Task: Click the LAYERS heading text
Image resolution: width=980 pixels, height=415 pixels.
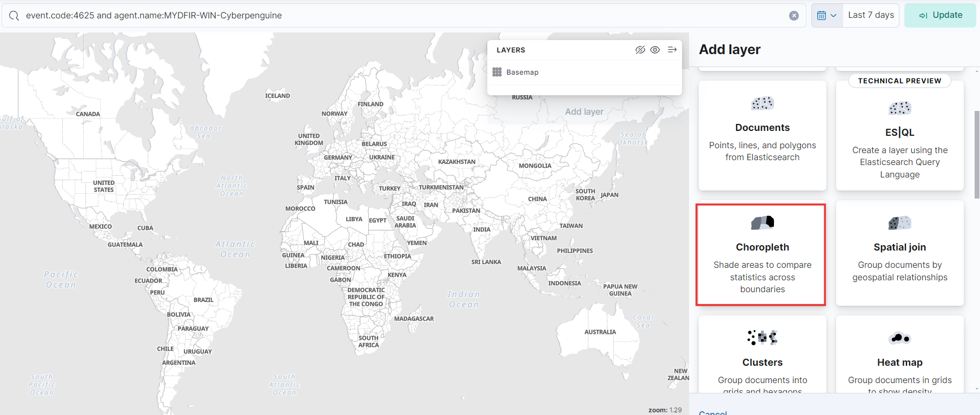Action: point(511,50)
